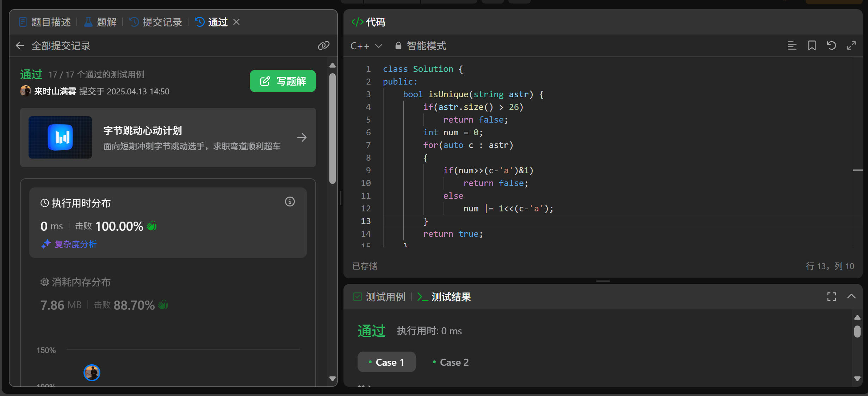868x396 pixels.
Task: Click the back arrow to all submissions
Action: coord(20,45)
